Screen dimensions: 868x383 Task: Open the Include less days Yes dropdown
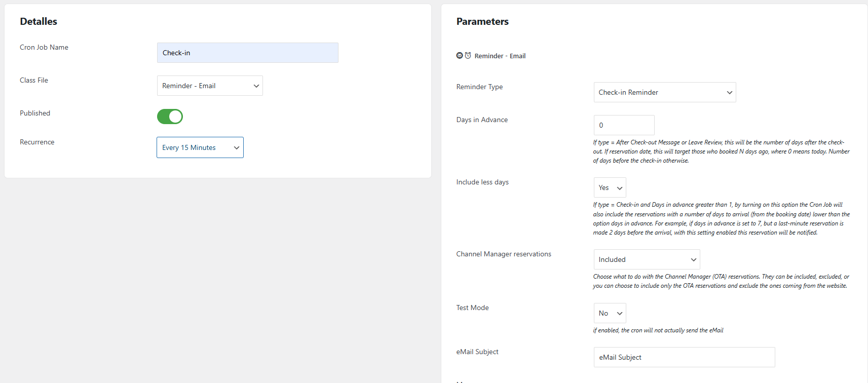(x=610, y=187)
